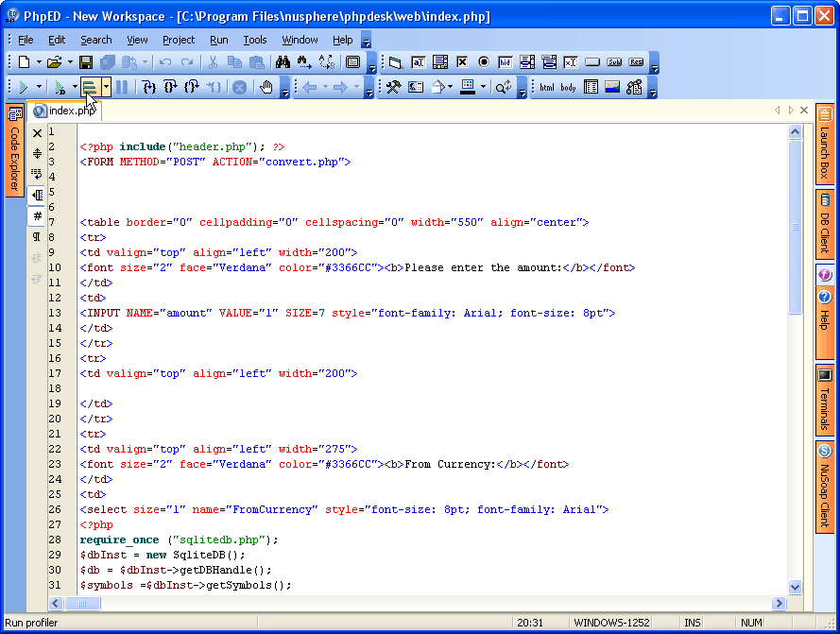
Task: Insert image via picture icon
Action: [612, 87]
